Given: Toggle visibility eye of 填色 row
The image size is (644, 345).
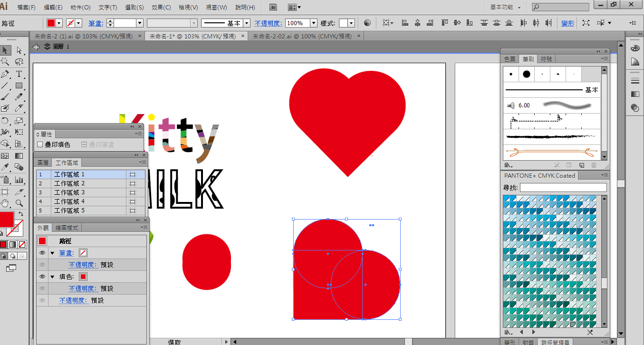Looking at the screenshot, I should point(42,277).
